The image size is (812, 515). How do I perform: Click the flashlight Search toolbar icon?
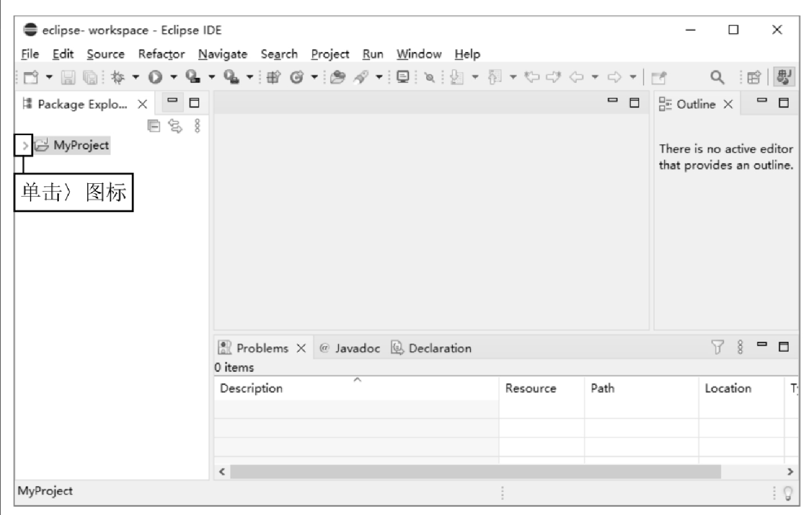pos(361,77)
